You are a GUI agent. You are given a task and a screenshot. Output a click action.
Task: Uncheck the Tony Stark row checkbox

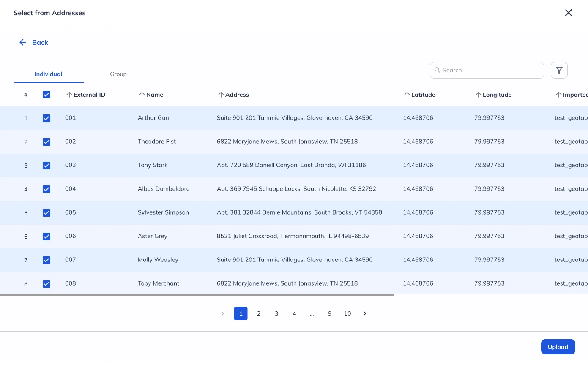pos(46,166)
